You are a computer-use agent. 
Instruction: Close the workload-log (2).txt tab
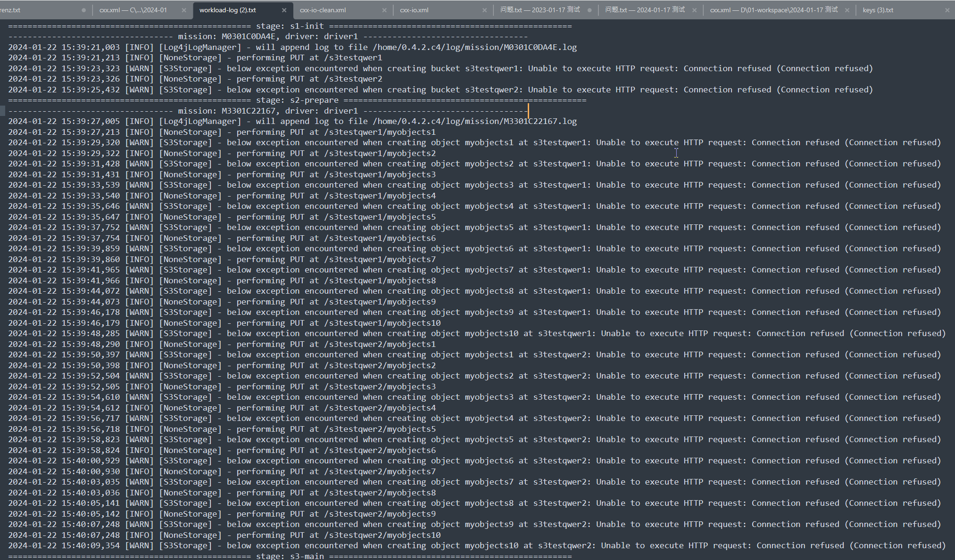(284, 10)
